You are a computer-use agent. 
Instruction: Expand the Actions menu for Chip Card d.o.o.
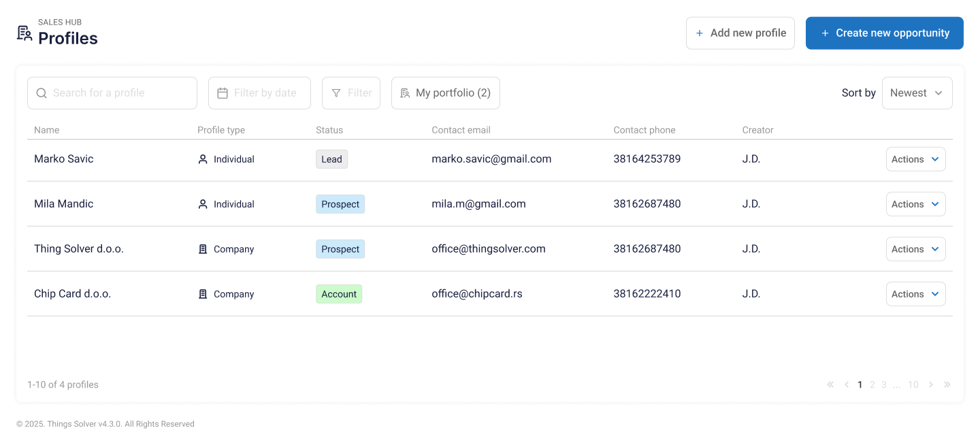[916, 294]
